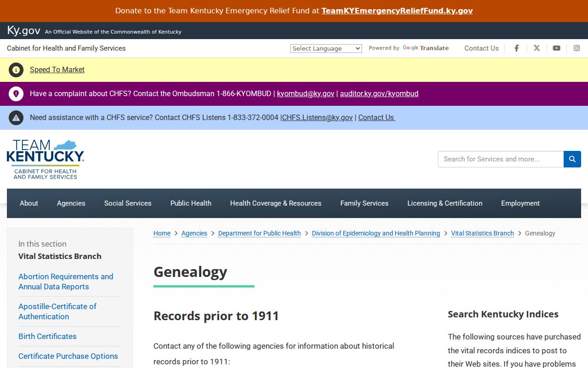588x368 pixels.
Task: Open Vital Statistics Branch breadcrumb
Action: coord(482,233)
